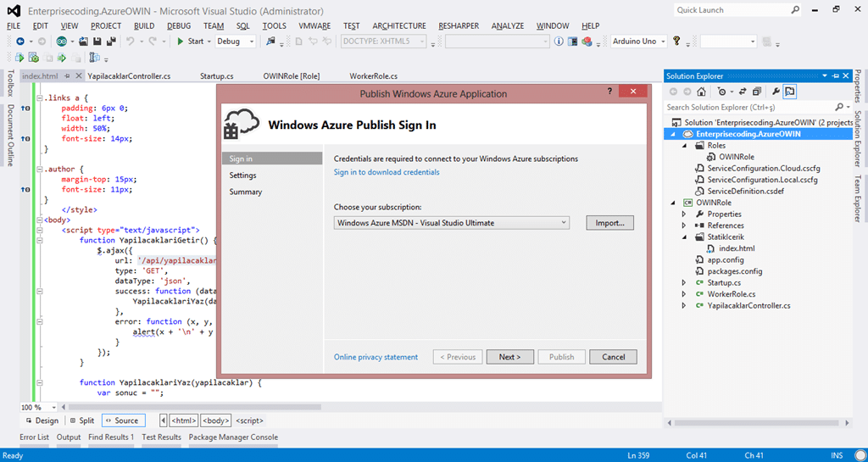Open the Error List tab

(34, 437)
